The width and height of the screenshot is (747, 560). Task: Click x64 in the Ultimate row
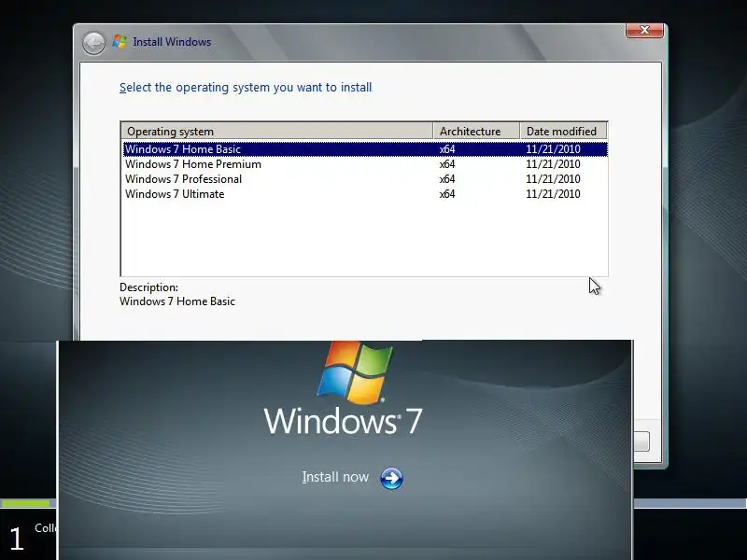coord(447,194)
